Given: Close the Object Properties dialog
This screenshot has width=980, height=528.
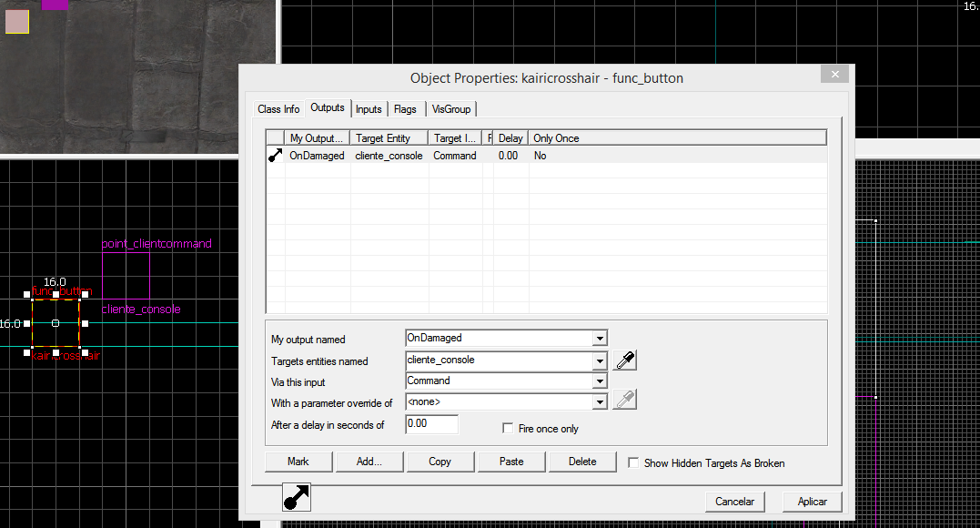Looking at the screenshot, I should (x=835, y=74).
